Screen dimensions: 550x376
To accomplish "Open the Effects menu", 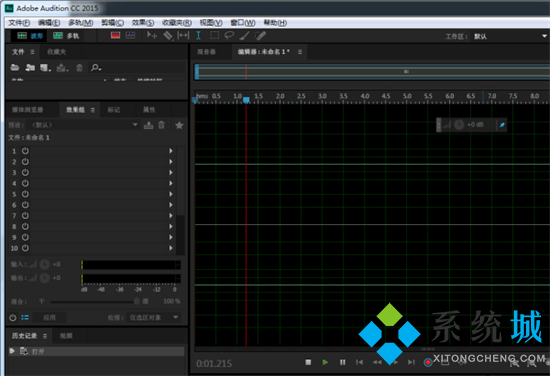I will 142,23.
